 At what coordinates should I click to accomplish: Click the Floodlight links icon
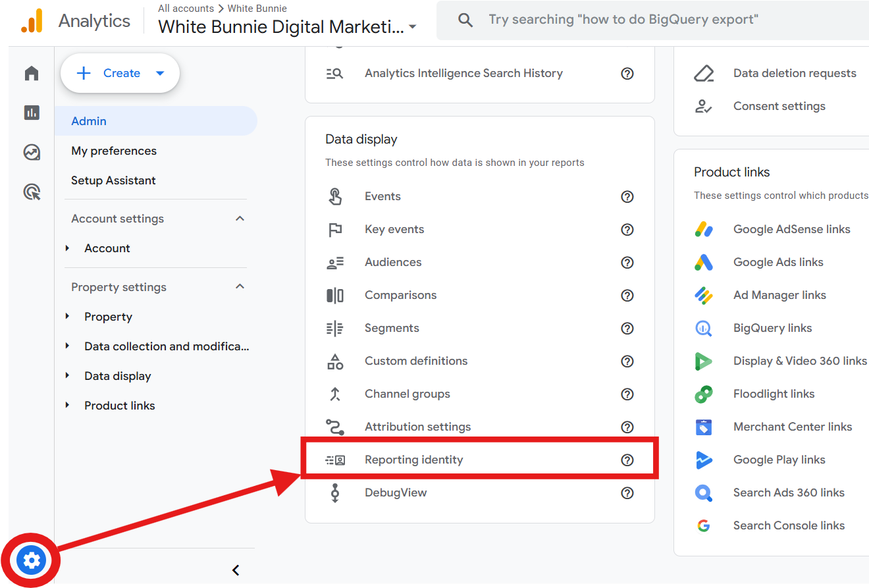tap(704, 394)
